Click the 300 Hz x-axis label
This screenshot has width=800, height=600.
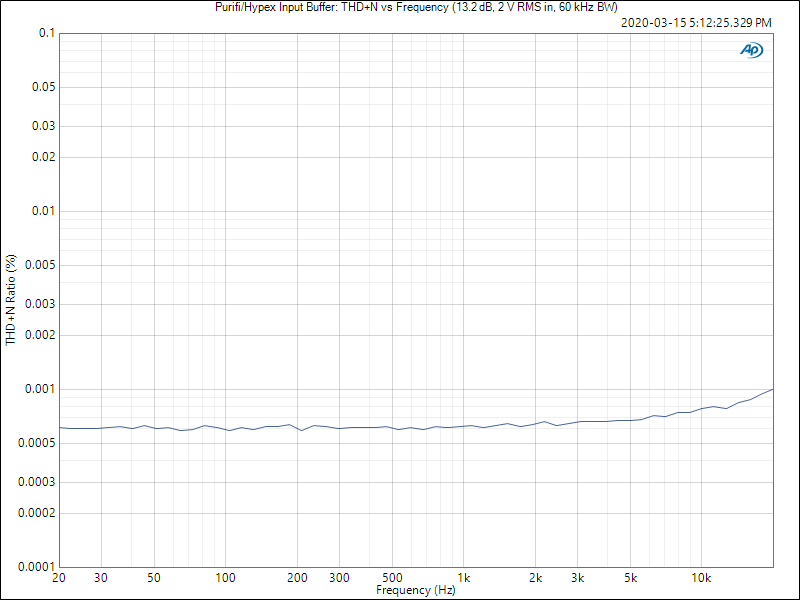(x=339, y=578)
